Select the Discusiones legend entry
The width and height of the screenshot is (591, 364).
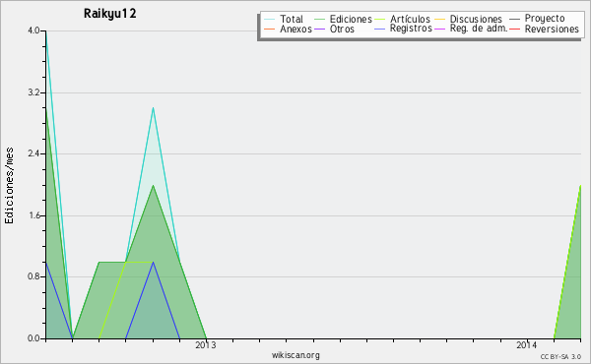pyautogui.click(x=476, y=19)
